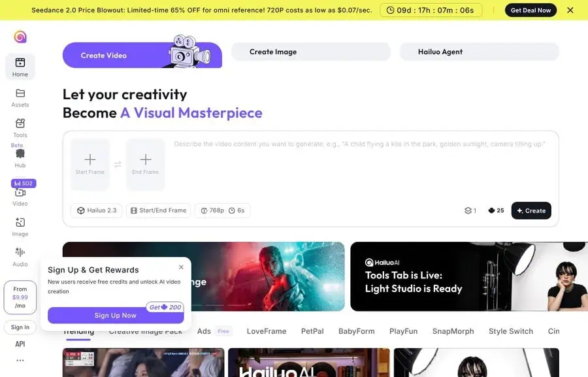Open the Video sidebar icon
This screenshot has width=588, height=377.
pyautogui.click(x=20, y=193)
